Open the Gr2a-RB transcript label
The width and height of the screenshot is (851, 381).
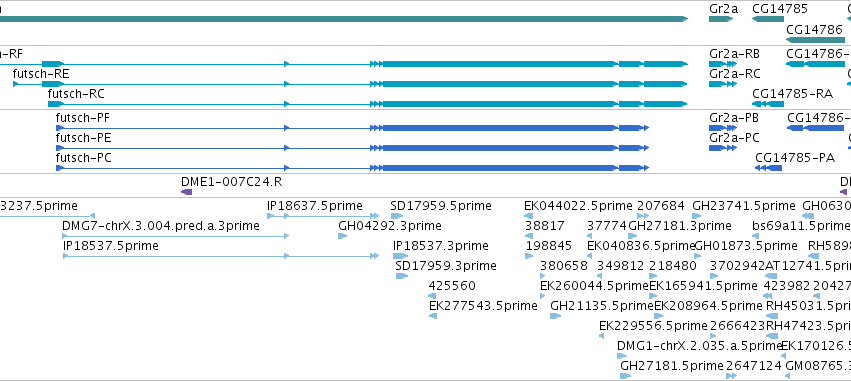[734, 54]
